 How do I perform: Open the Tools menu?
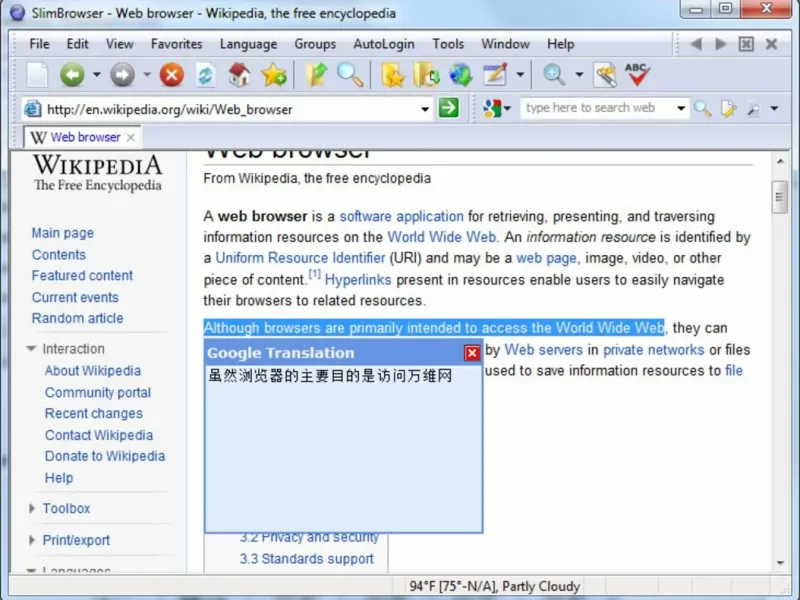pos(448,44)
